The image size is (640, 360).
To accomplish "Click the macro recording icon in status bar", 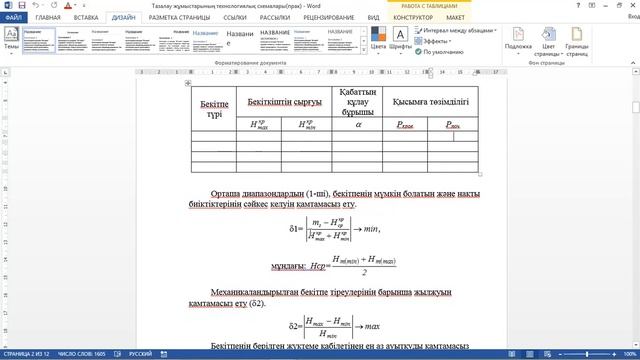I will pyautogui.click(x=164, y=354).
